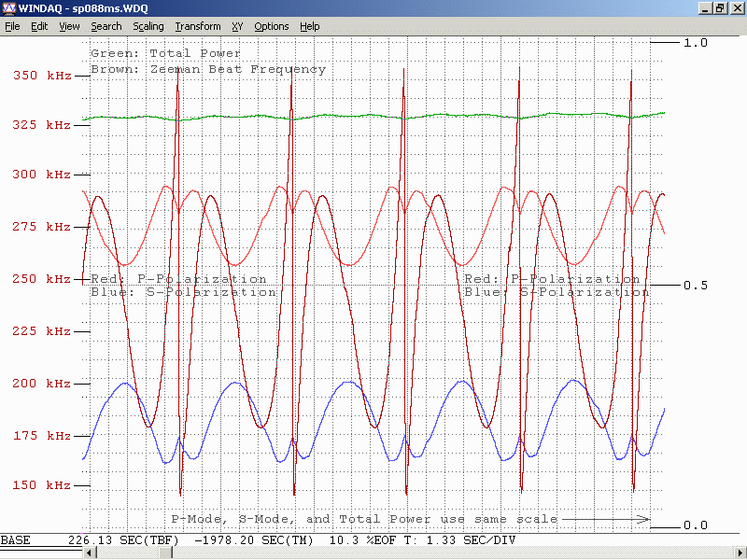Open the Help menu
Viewport: 747px width, 560px height.
point(310,26)
